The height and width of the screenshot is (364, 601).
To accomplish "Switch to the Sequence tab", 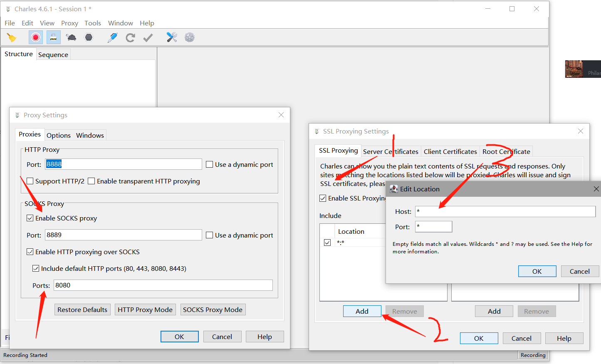I will click(x=53, y=54).
